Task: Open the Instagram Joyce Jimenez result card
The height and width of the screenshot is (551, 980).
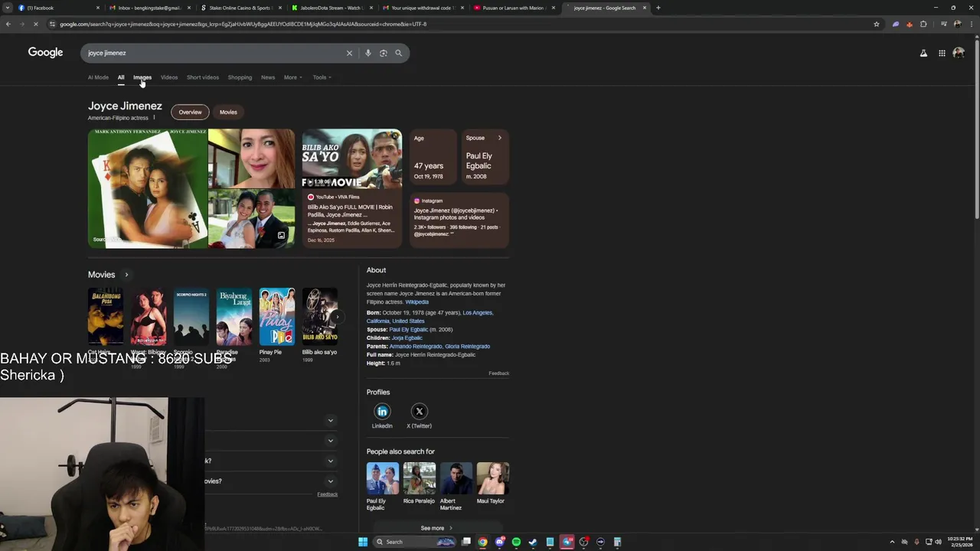Action: 459,220
